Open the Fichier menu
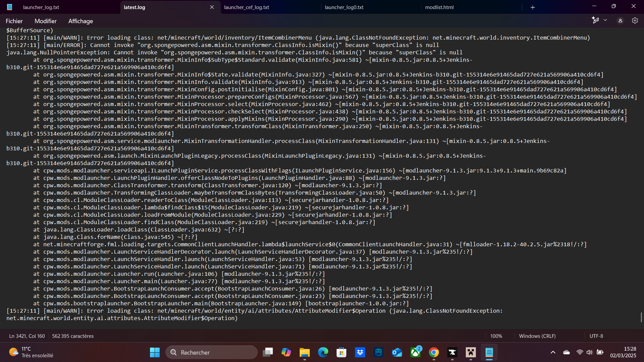The width and height of the screenshot is (644, 362). pyautogui.click(x=14, y=21)
